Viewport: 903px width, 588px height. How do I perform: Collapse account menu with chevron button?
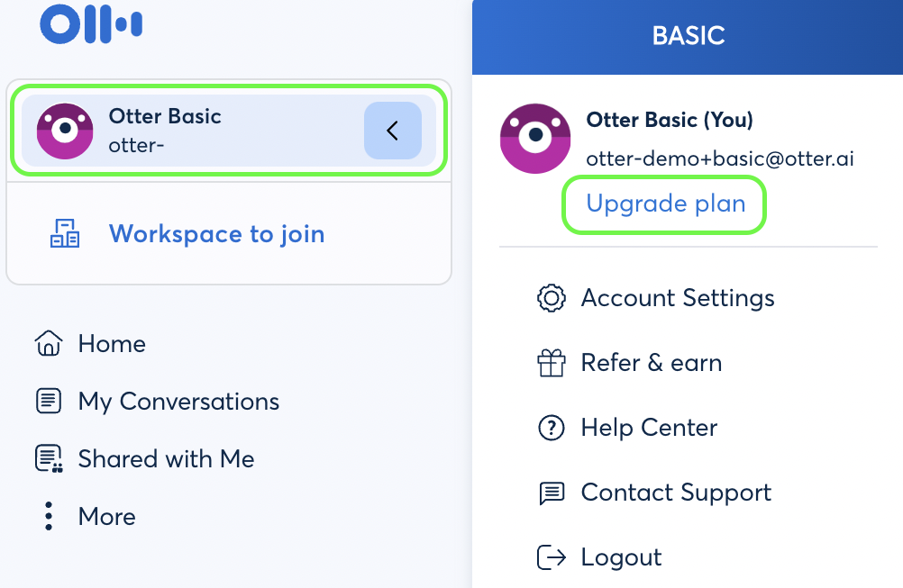pos(393,131)
